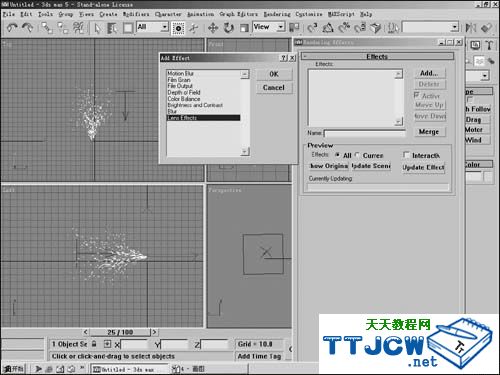Toggle the Active checkbox in Rendering Effects
The image size is (500, 375).
(x=417, y=96)
